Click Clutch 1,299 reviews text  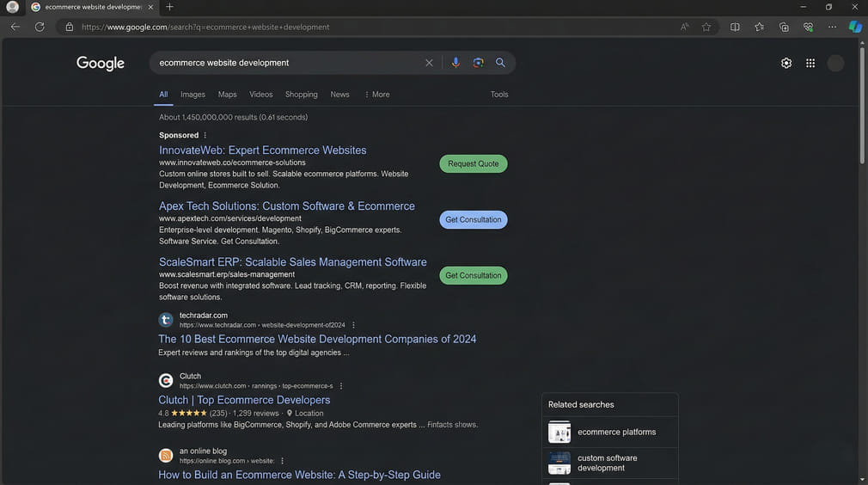click(x=256, y=413)
